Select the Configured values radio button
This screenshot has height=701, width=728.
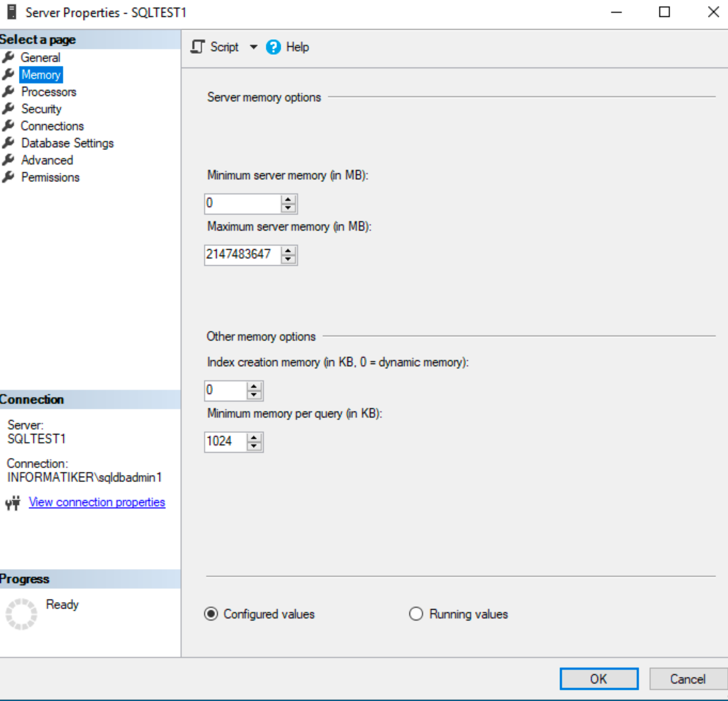pyautogui.click(x=211, y=614)
